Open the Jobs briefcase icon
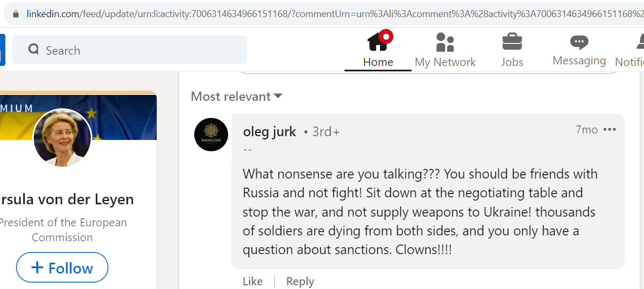Viewport: 644px width, 289px height. (x=512, y=42)
